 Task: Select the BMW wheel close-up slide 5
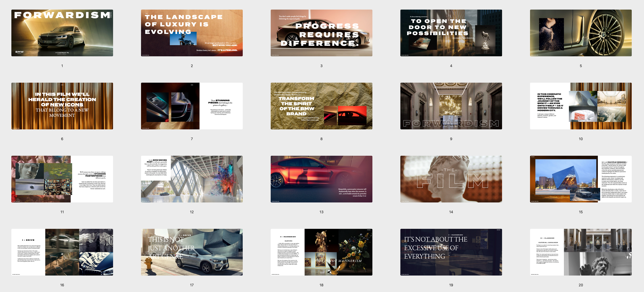tap(580, 33)
